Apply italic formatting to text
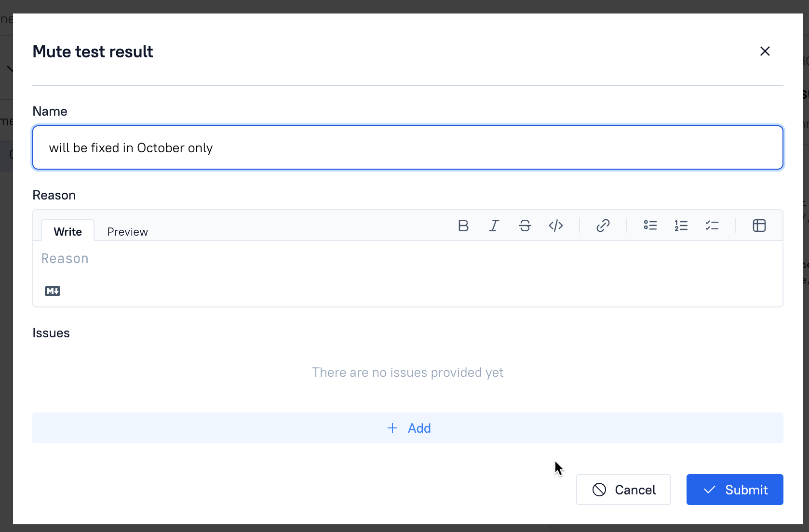Viewport: 809px width, 532px height. tap(494, 226)
